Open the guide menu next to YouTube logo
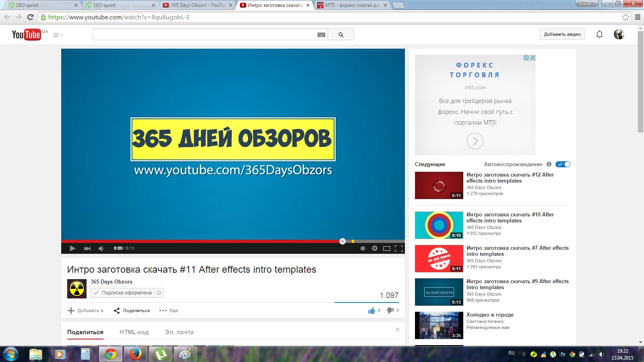644x362 pixels. pos(58,35)
